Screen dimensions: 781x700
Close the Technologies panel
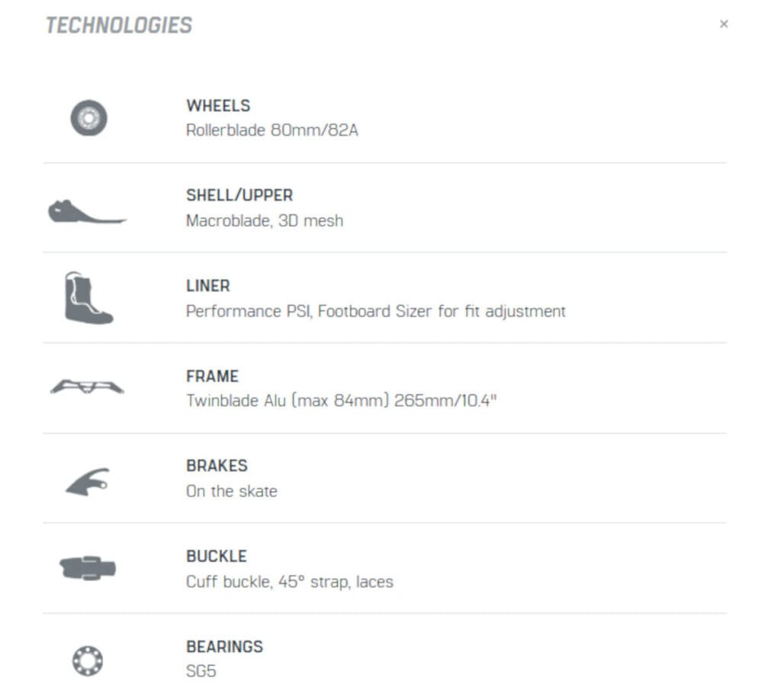tap(723, 24)
